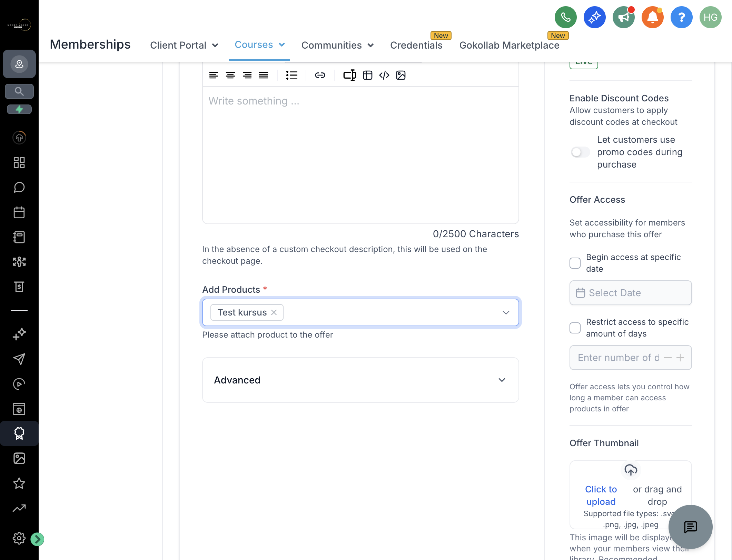Decrease days with the minus stepper
Image resolution: width=732 pixels, height=560 pixels.
[x=668, y=358]
